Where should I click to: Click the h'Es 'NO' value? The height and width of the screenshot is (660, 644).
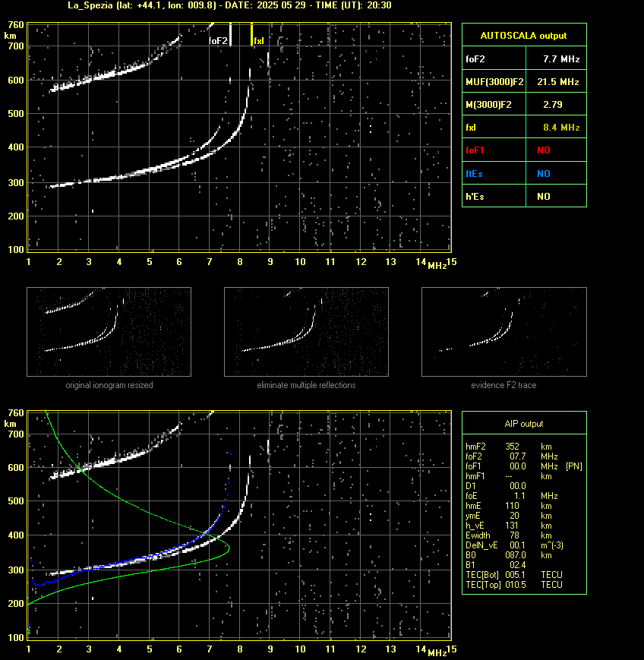click(544, 196)
